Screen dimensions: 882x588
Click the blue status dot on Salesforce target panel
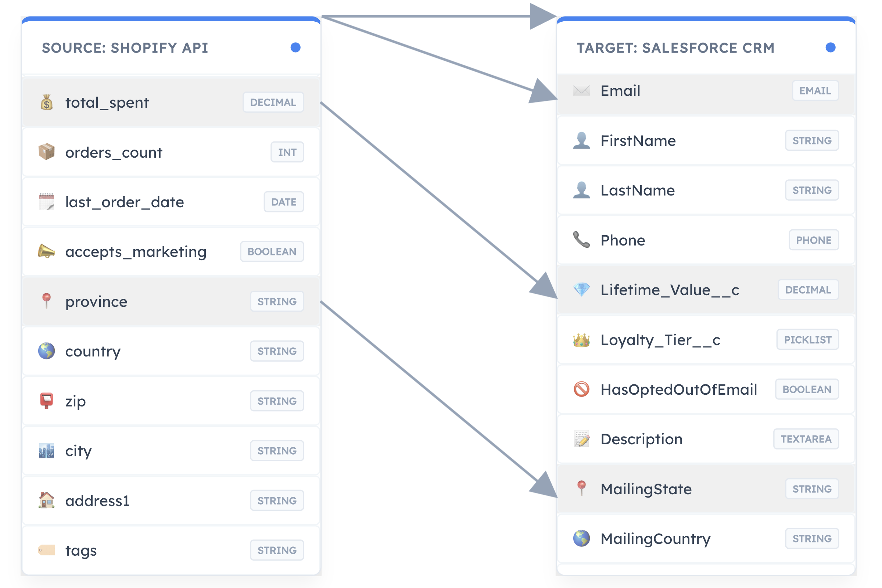831,48
